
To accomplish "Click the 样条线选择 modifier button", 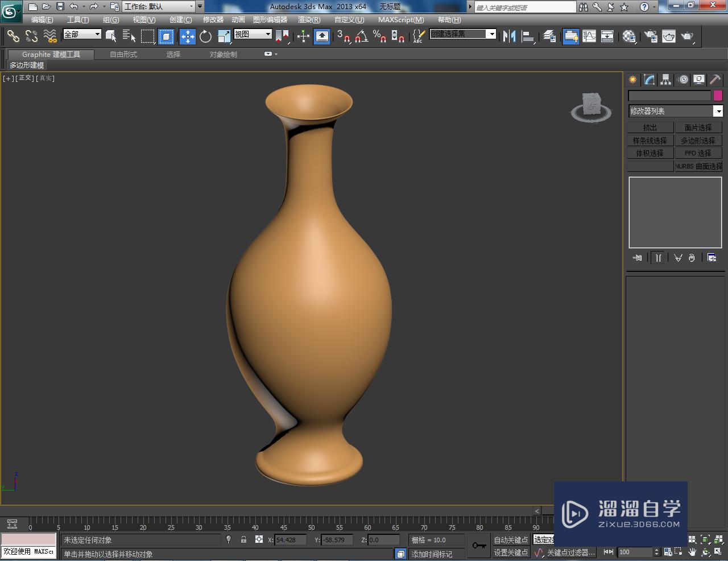I will 650,141.
